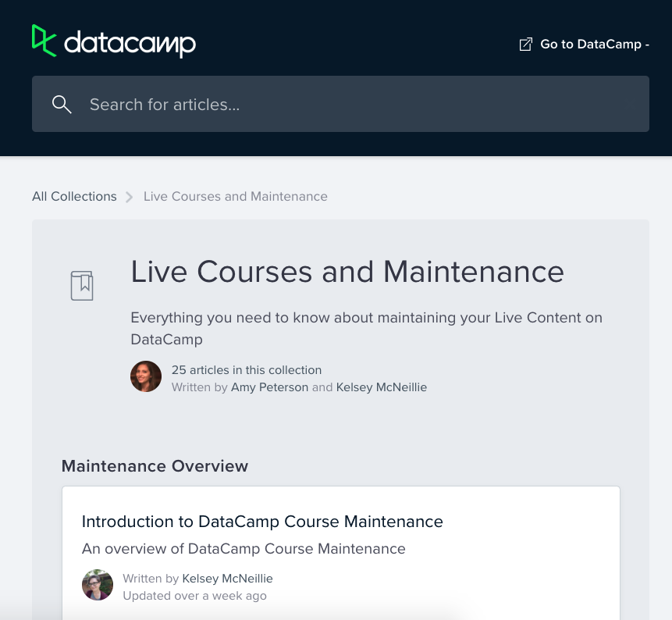
Task: Click the Updated over a week ago text
Action: 194,596
